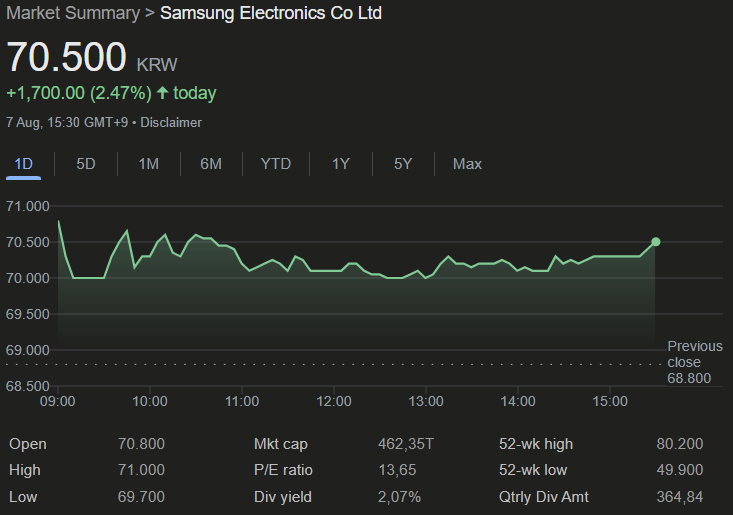Click the 09:00 time axis label
733x515 pixels.
coord(57,401)
